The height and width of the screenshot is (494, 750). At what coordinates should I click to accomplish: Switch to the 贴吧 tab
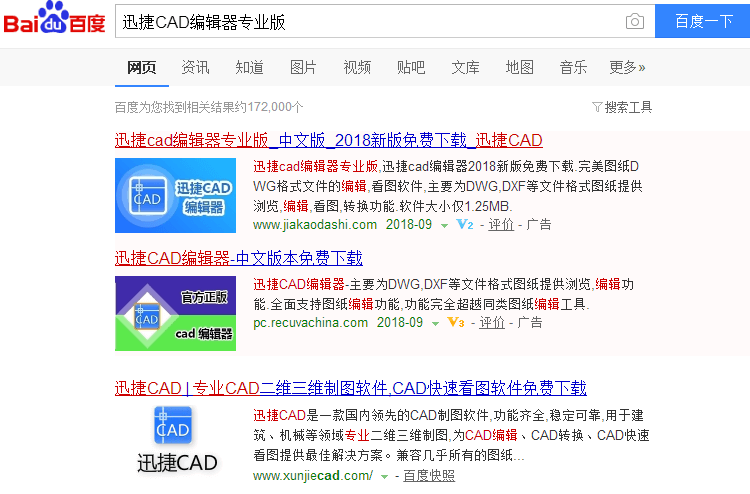[411, 67]
